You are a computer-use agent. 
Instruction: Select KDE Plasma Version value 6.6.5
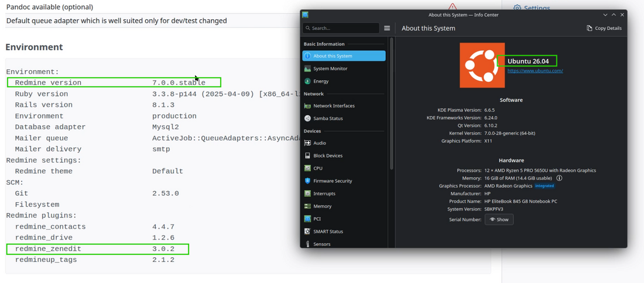pos(489,110)
